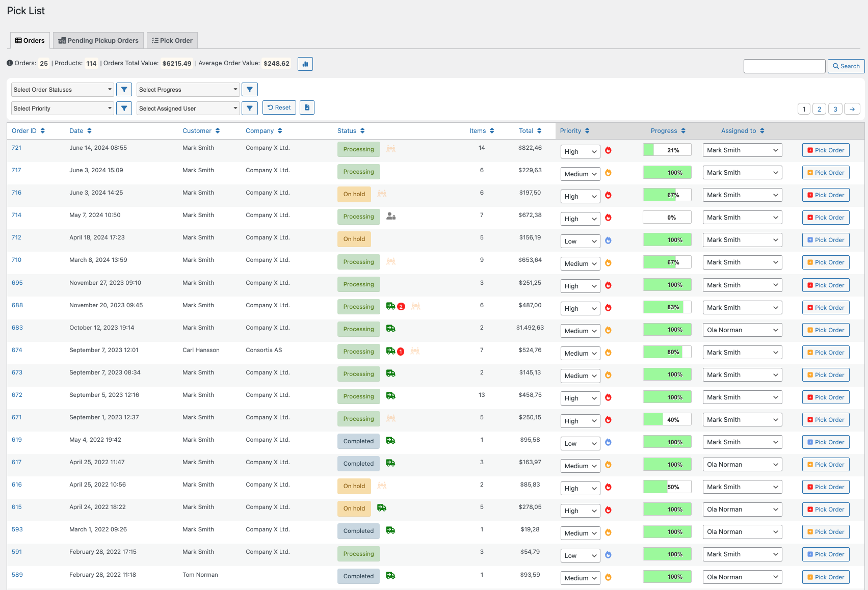Image resolution: width=868 pixels, height=590 pixels.
Task: Open the Select Order Statuses dropdown
Action: (62, 90)
